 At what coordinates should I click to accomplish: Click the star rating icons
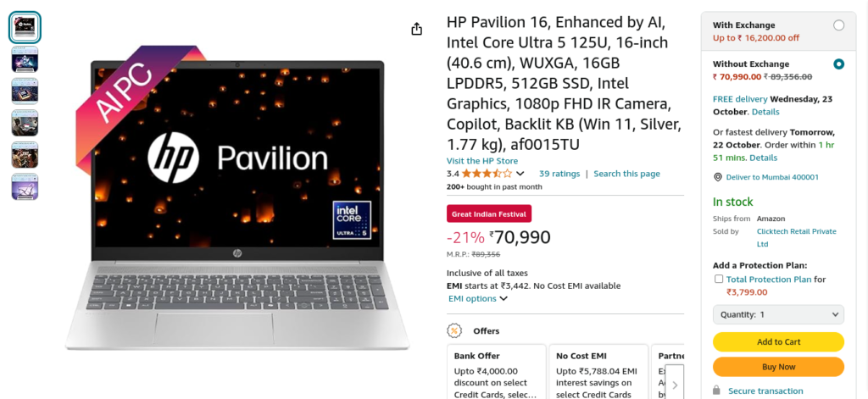pos(487,173)
